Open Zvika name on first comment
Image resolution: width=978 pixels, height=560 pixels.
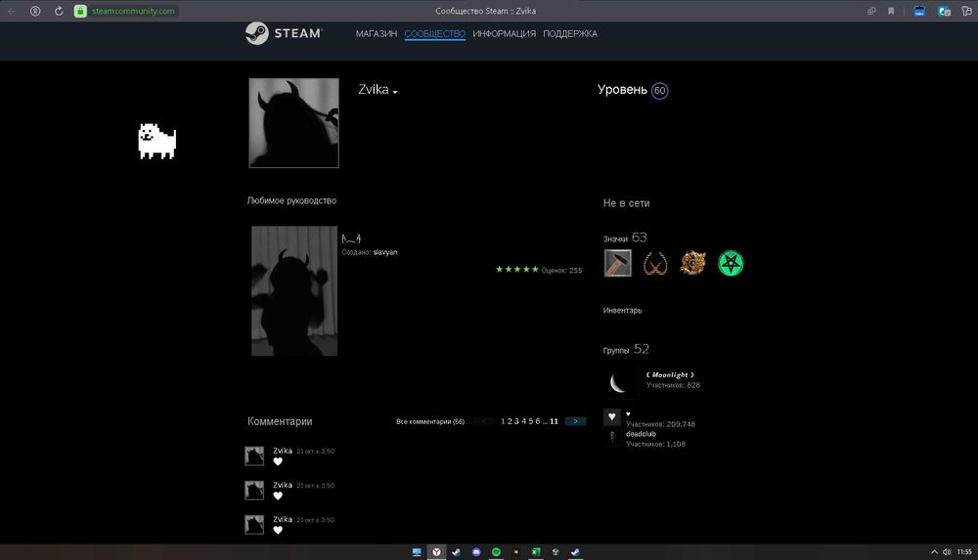283,451
